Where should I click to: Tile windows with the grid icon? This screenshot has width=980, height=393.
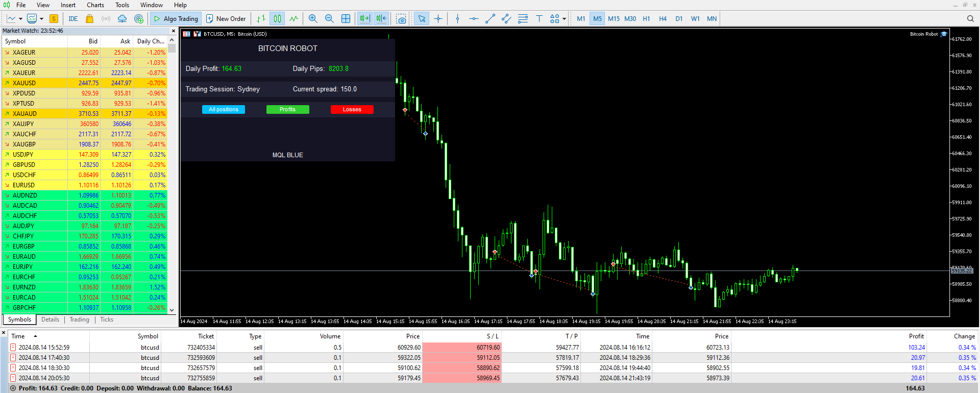pos(346,19)
